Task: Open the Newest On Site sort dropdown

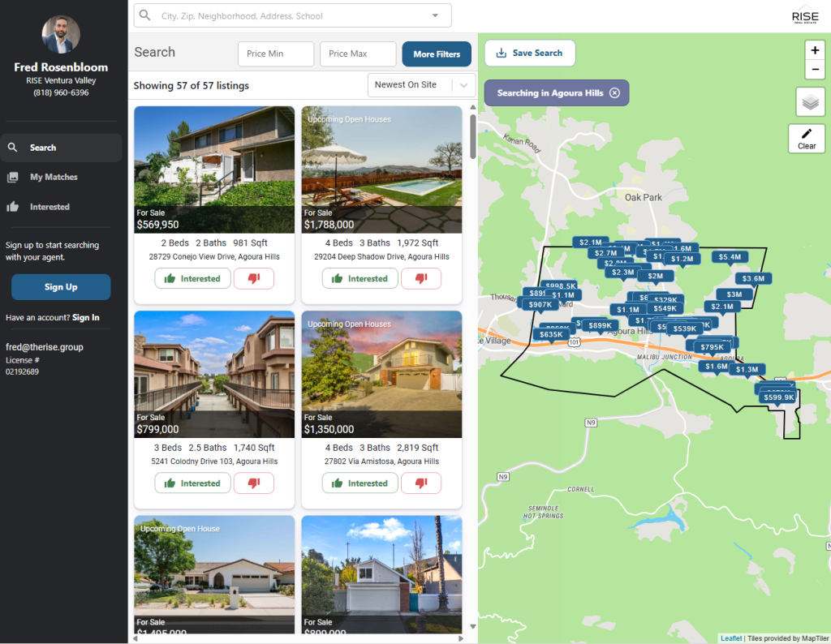Action: pyautogui.click(x=421, y=85)
